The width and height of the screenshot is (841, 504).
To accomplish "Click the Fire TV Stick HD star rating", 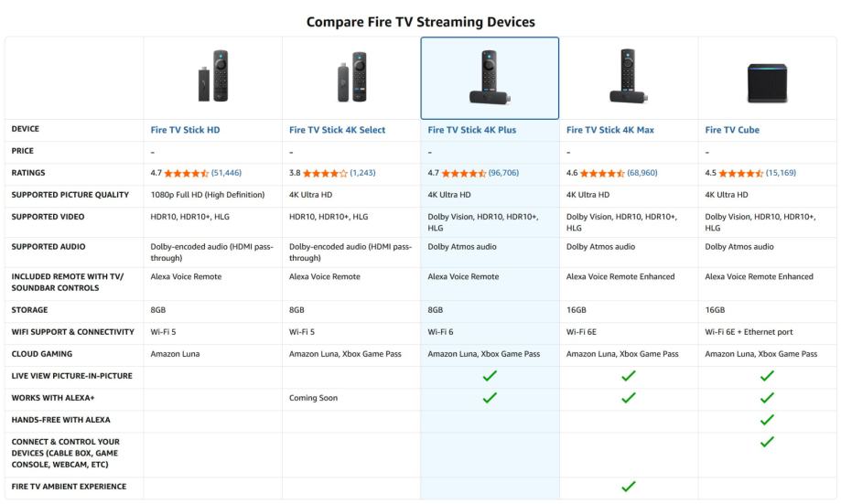I will pos(186,173).
